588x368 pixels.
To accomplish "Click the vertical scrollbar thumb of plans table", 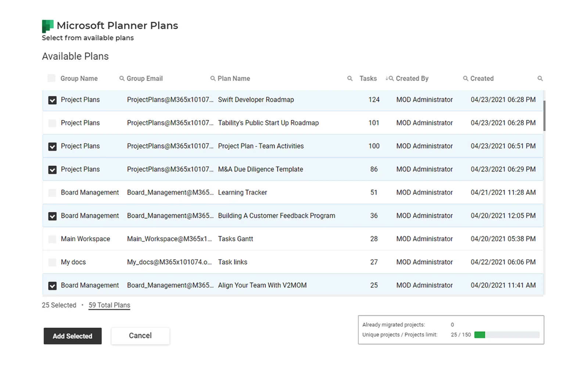I will point(544,116).
